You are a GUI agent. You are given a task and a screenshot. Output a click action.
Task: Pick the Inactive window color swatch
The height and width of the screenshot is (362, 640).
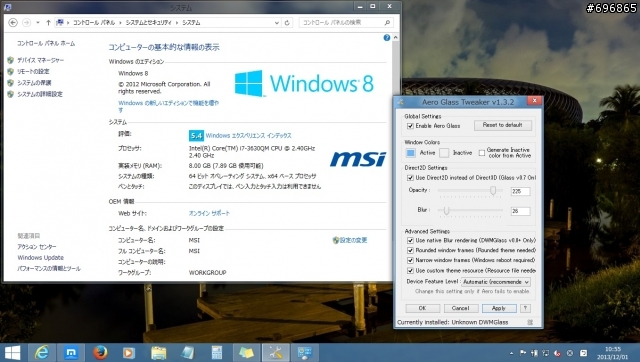[444, 153]
